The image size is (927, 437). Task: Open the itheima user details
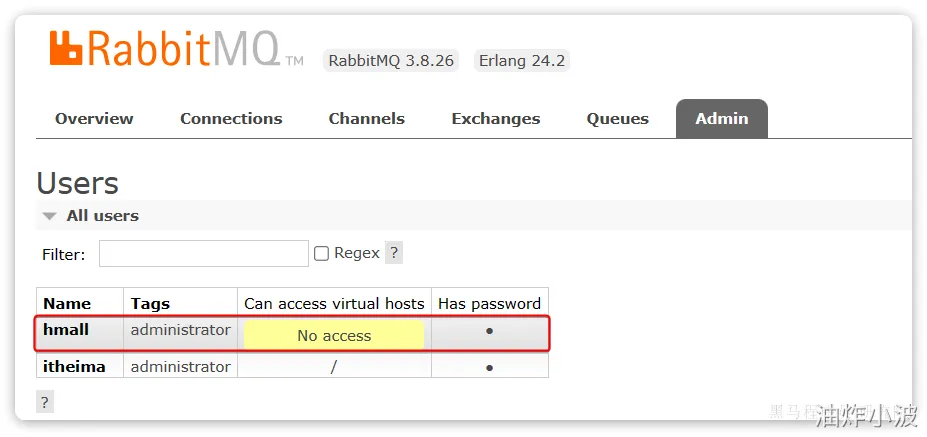pyautogui.click(x=74, y=366)
